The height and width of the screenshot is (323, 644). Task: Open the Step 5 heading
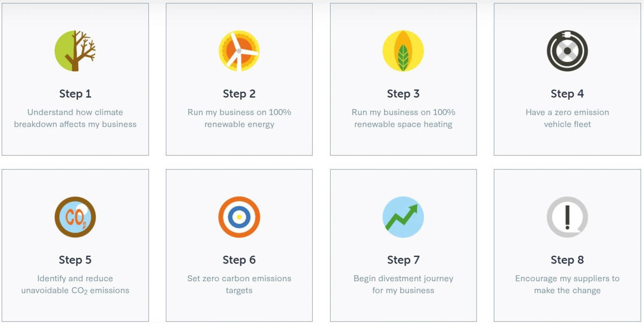pos(75,260)
